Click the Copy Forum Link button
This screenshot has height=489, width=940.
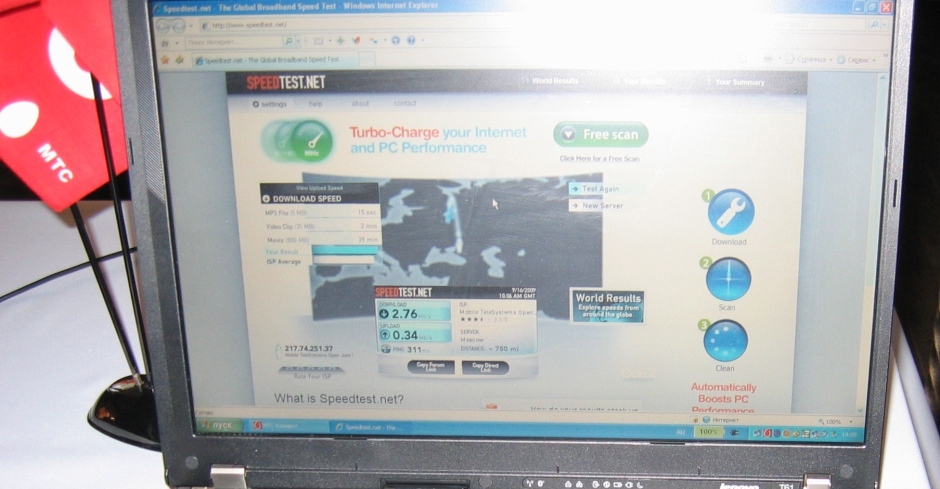(x=430, y=366)
